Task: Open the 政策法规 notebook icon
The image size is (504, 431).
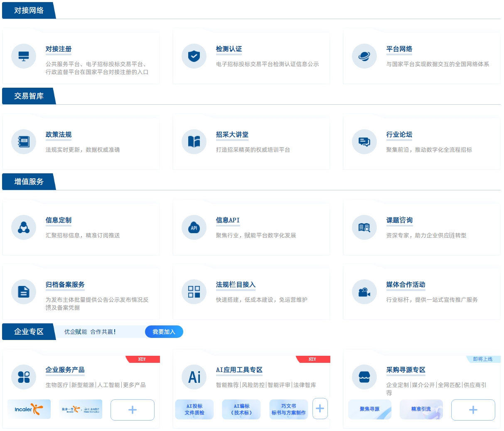Action: [x=24, y=142]
